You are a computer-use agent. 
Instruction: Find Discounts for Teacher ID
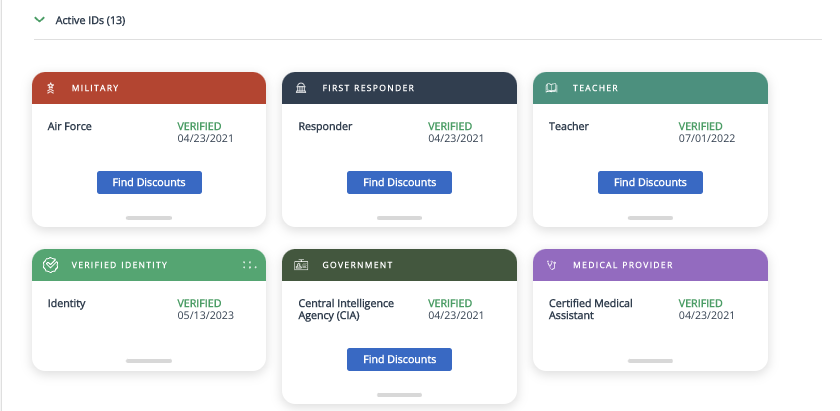pos(650,182)
